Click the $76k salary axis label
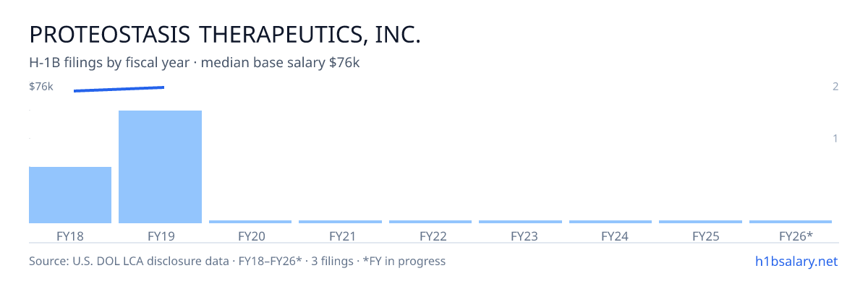 (x=41, y=87)
